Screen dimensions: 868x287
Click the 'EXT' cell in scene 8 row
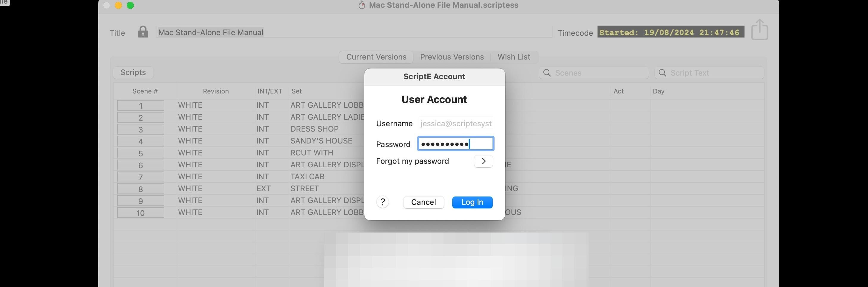pyautogui.click(x=264, y=188)
